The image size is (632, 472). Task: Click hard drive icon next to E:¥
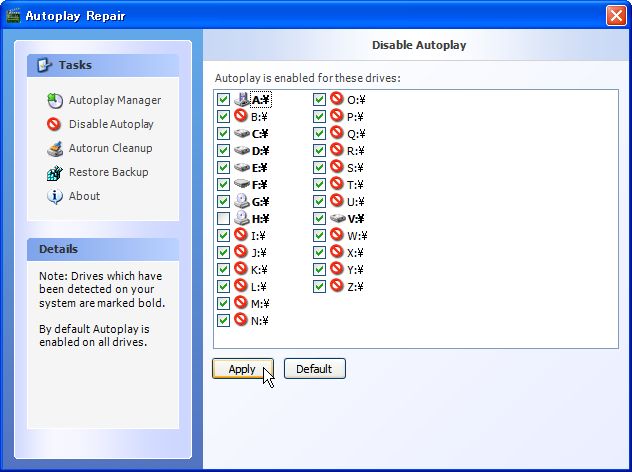[242, 167]
